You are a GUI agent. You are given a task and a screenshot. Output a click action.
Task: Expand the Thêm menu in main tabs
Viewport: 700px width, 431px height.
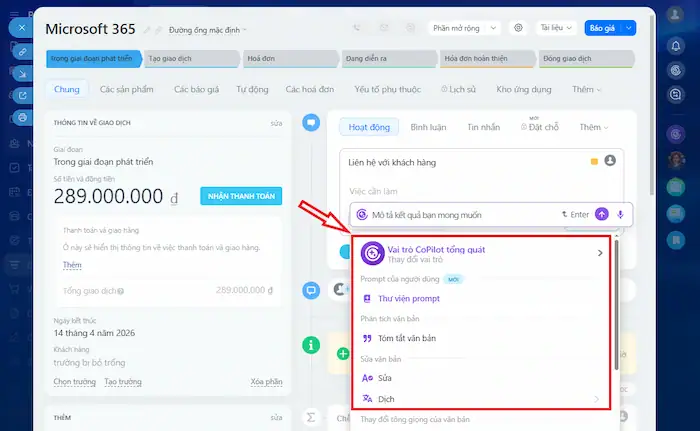tap(586, 89)
